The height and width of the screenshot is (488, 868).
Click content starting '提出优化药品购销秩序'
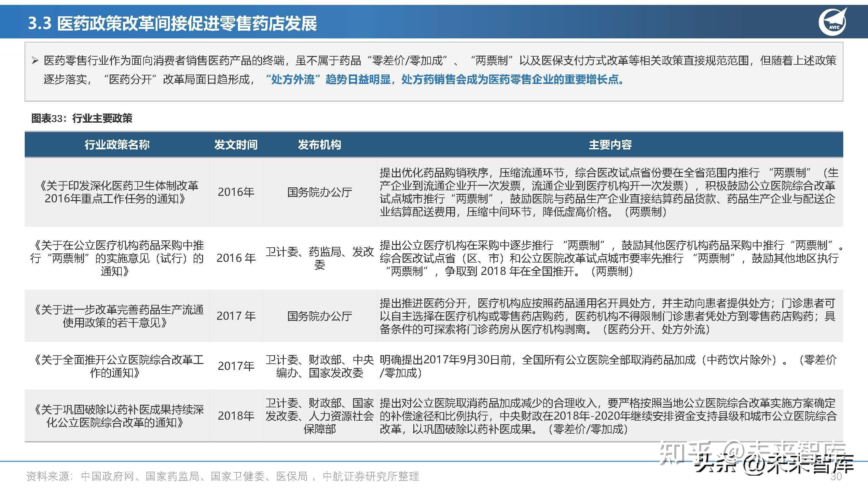click(x=609, y=192)
